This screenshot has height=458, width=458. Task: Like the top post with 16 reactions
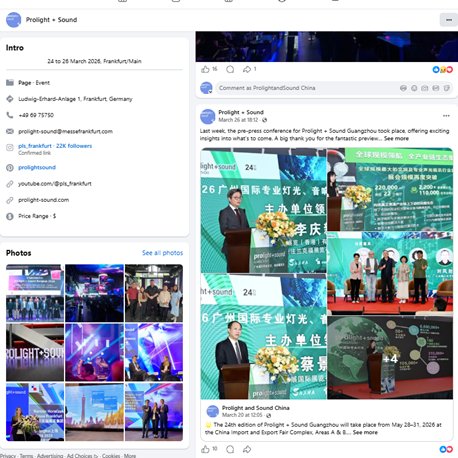[x=205, y=69]
